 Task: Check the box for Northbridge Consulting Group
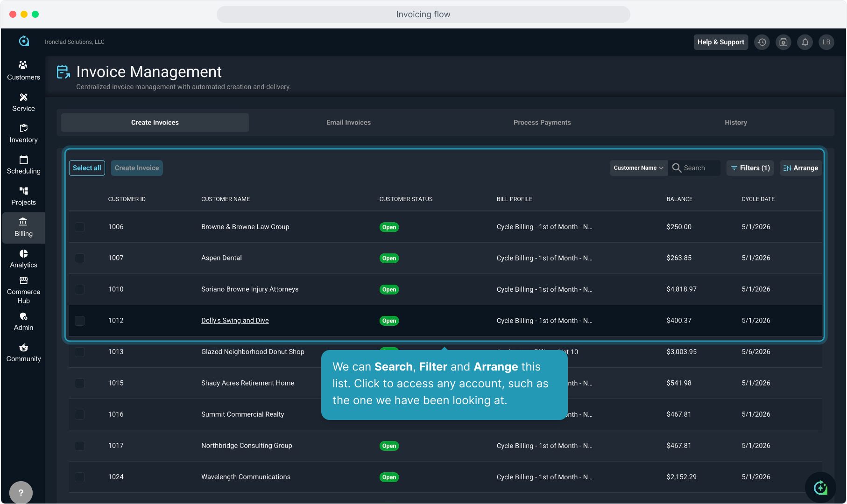(x=80, y=446)
